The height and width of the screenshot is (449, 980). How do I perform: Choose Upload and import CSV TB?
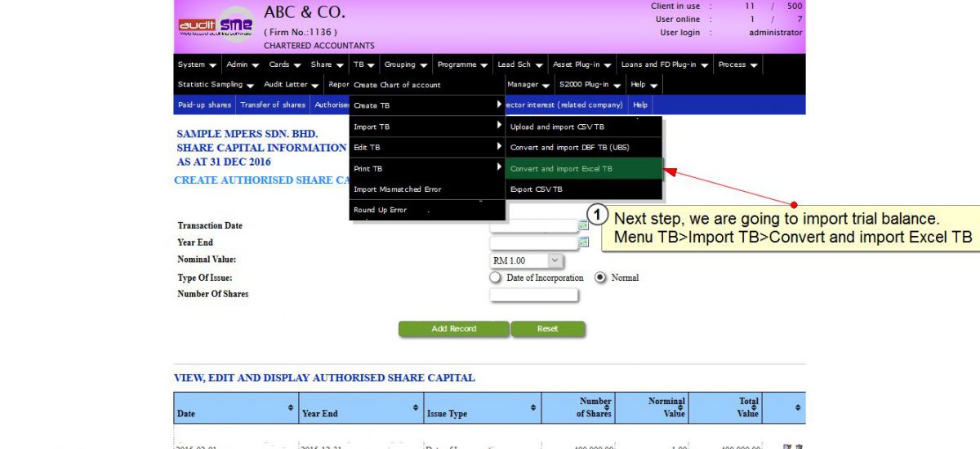click(x=583, y=127)
